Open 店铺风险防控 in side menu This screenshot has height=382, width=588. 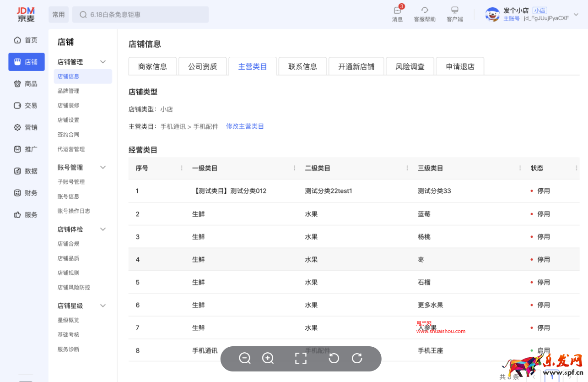74,288
